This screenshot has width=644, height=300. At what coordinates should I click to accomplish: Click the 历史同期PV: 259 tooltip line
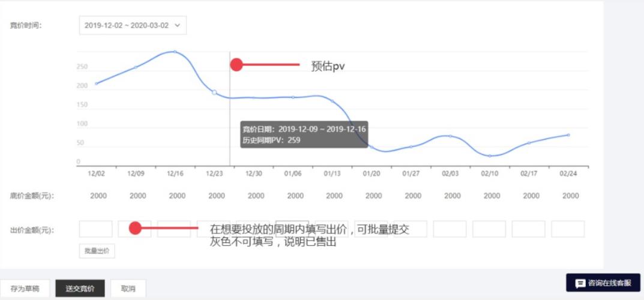(x=271, y=140)
